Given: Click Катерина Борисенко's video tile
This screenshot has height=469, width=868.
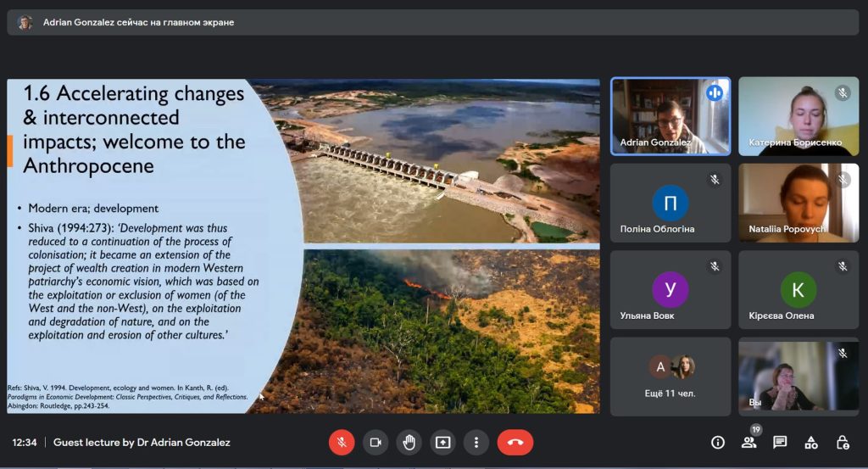Looking at the screenshot, I should (x=798, y=116).
